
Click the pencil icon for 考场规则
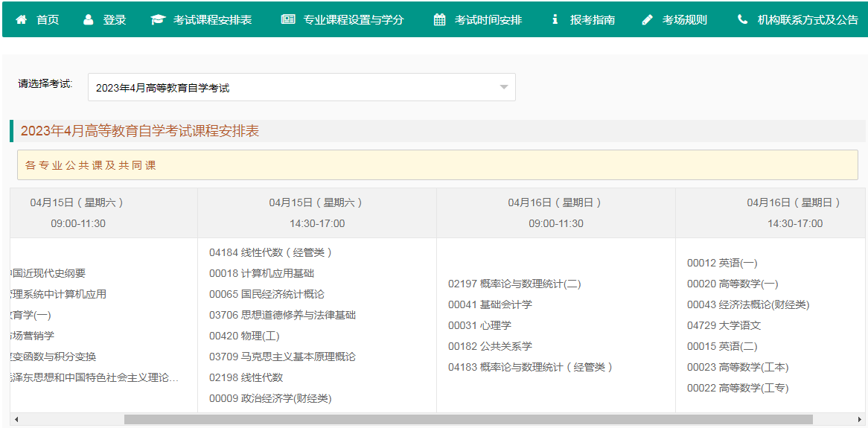(647, 20)
